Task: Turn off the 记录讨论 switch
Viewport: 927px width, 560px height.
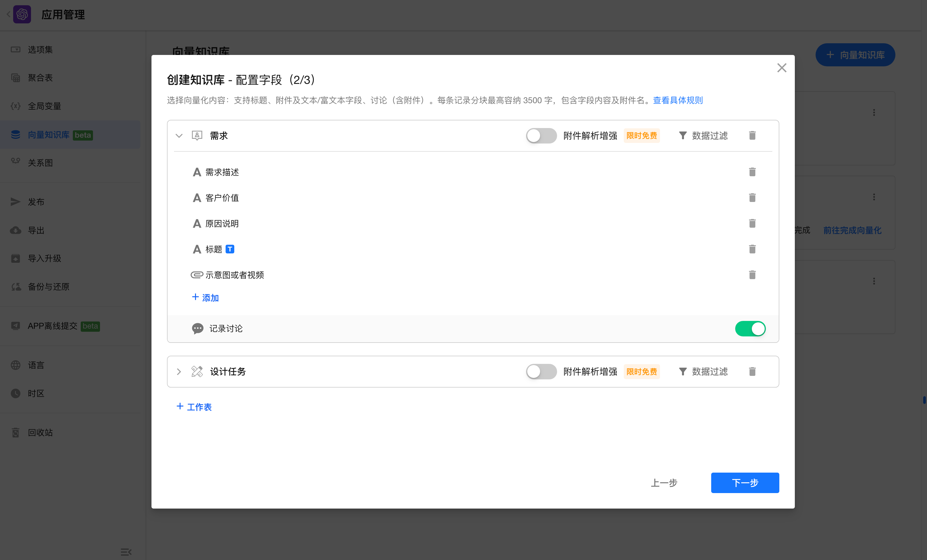Action: [750, 329]
